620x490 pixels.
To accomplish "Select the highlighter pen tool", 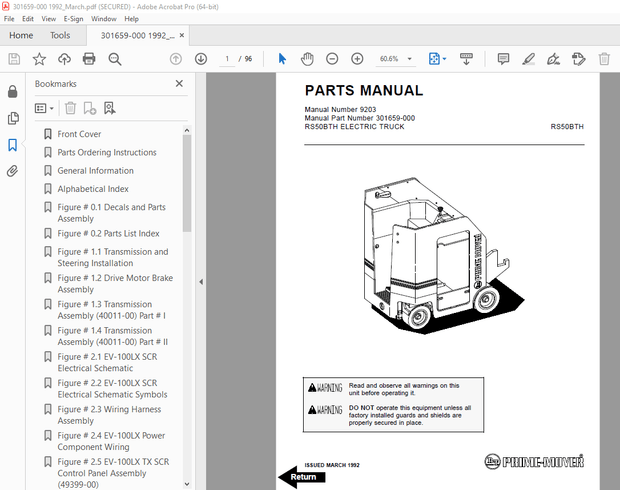I will [529, 59].
